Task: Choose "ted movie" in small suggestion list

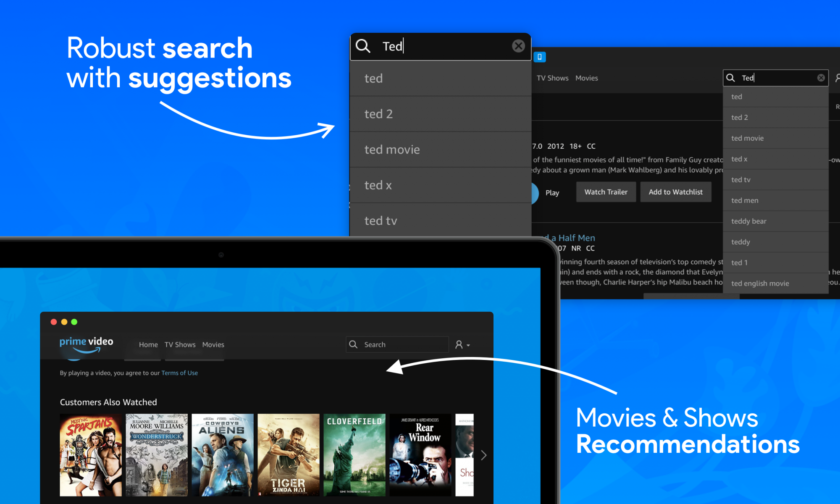Action: [775, 138]
